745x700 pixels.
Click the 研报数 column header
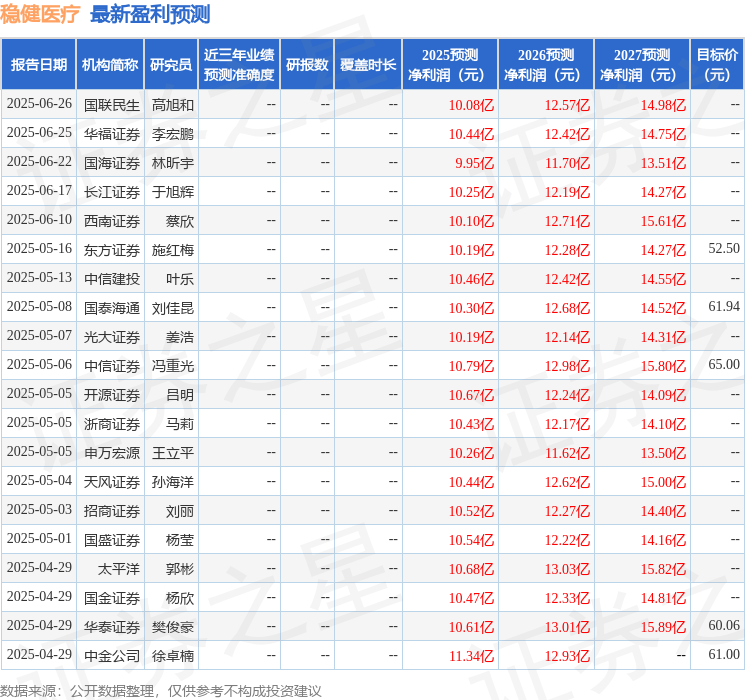[x=307, y=65]
